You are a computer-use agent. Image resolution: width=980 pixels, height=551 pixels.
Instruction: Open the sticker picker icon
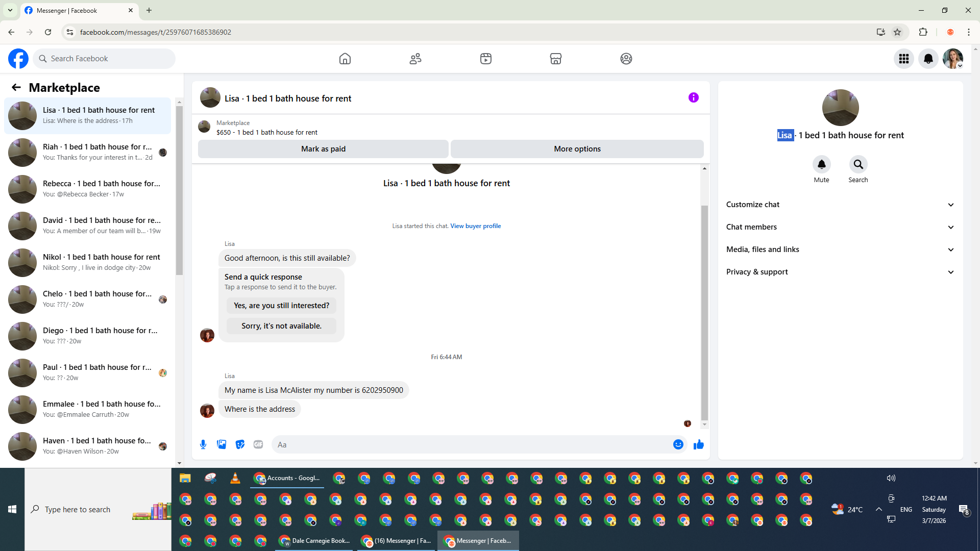(240, 444)
